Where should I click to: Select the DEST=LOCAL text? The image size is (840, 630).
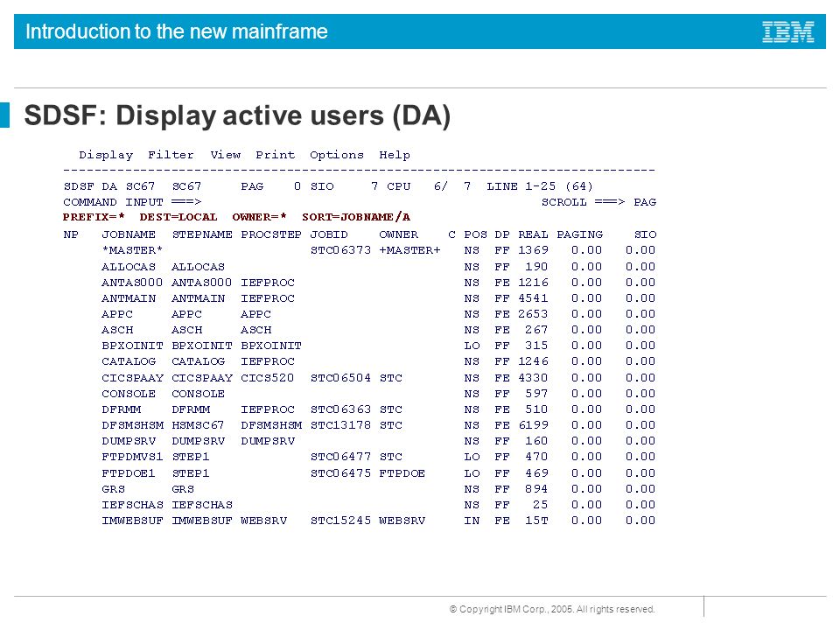(178, 217)
